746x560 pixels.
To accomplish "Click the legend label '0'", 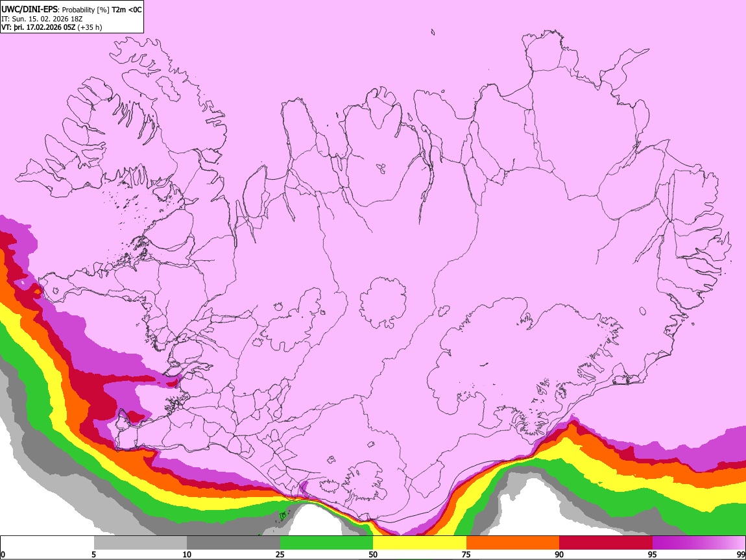I will click(x=3, y=555).
